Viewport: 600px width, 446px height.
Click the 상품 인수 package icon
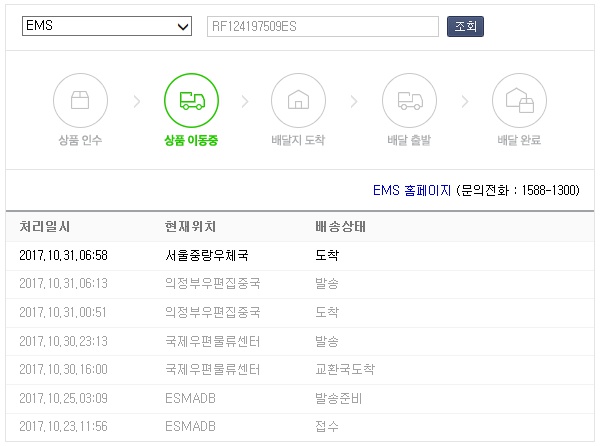coord(80,100)
